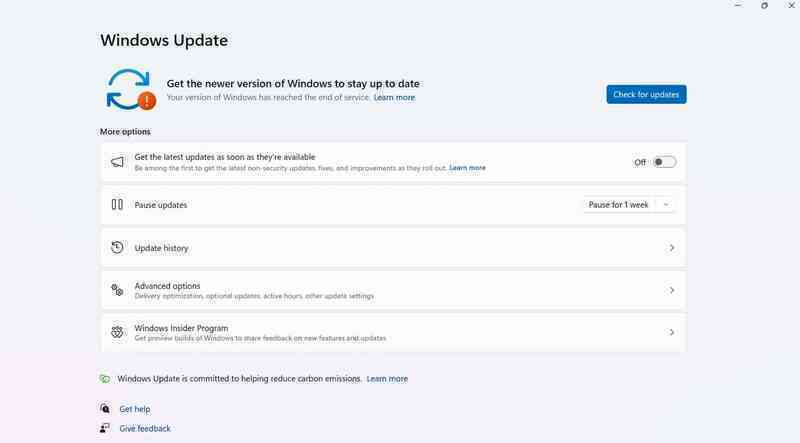This screenshot has height=443, width=800.
Task: Expand Update history with its chevron
Action: tap(671, 248)
